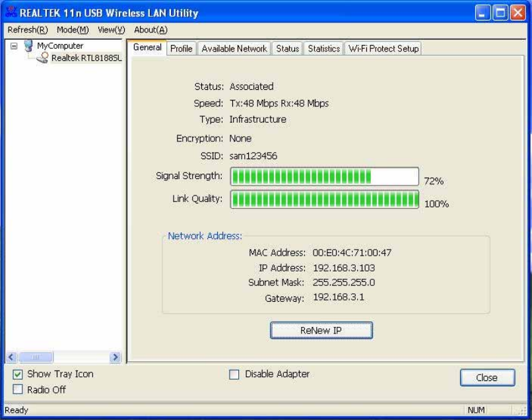Viewport: 532px width, 420px height.
Task: Open the Refresh(R) menu
Action: [x=28, y=30]
